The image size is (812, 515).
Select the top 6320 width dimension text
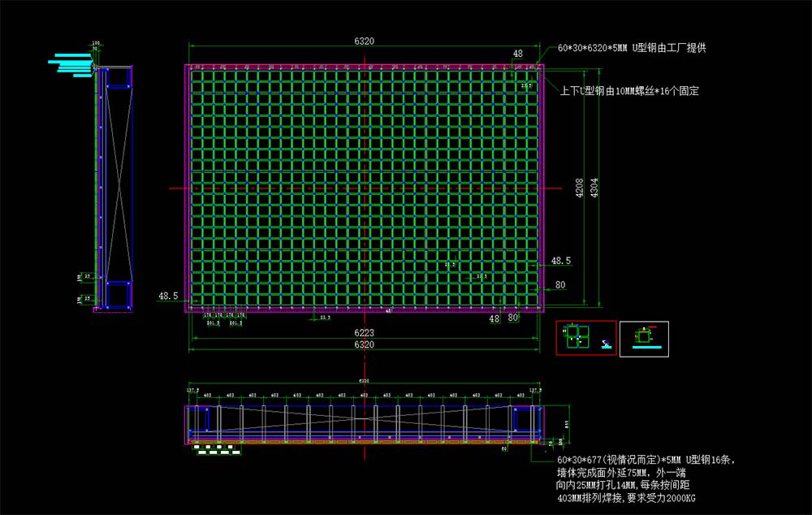tap(364, 41)
